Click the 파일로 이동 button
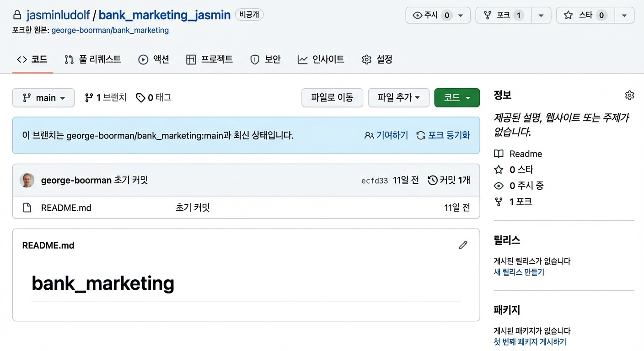Screen dimensions: 644x351 tap(332, 98)
